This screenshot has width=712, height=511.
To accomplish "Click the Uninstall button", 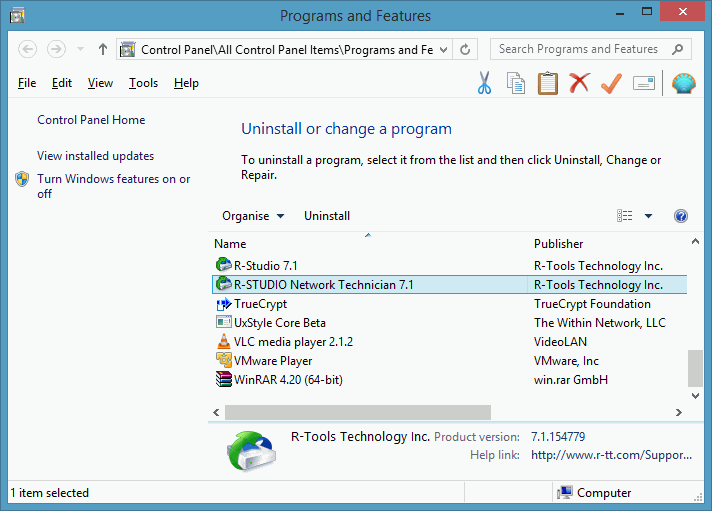I will [x=326, y=216].
